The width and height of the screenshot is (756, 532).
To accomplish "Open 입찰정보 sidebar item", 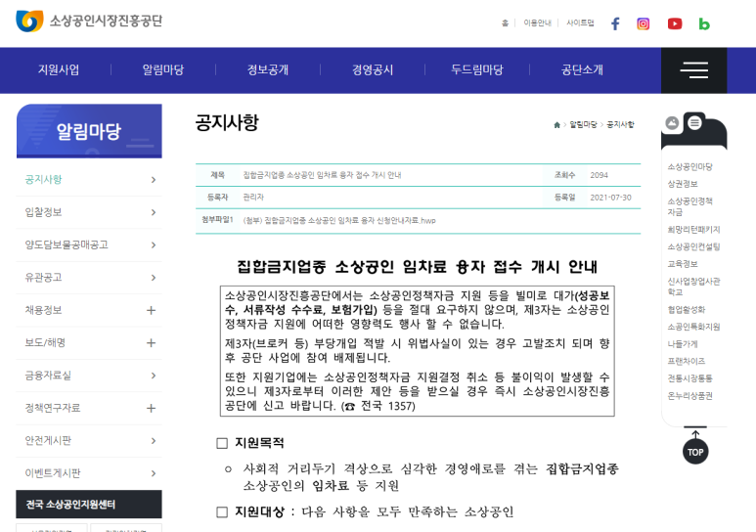I will (43, 212).
